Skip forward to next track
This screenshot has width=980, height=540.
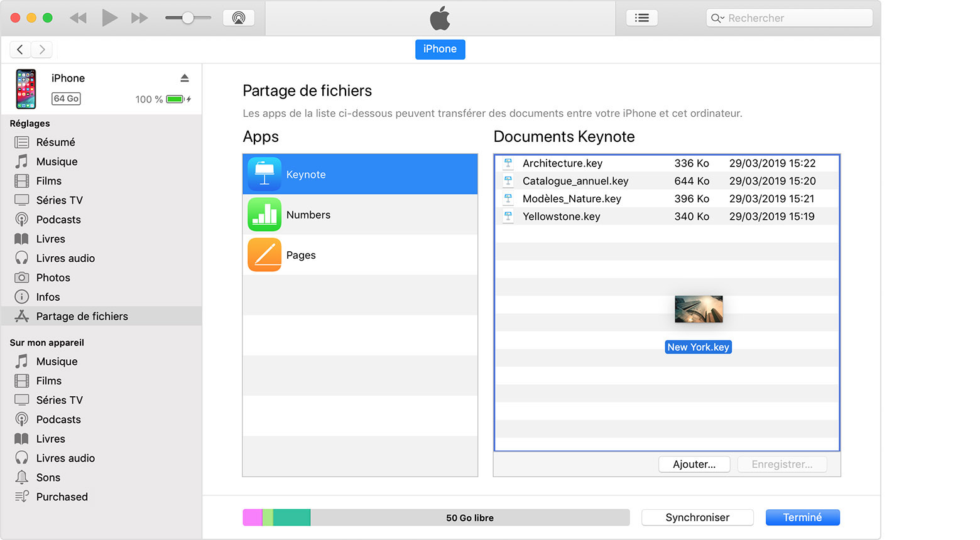(x=139, y=18)
